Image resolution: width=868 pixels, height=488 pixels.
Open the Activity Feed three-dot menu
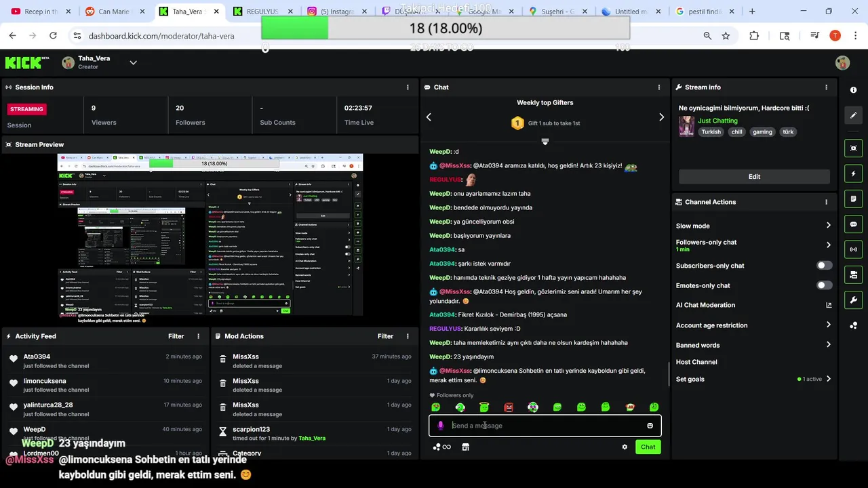(198, 336)
